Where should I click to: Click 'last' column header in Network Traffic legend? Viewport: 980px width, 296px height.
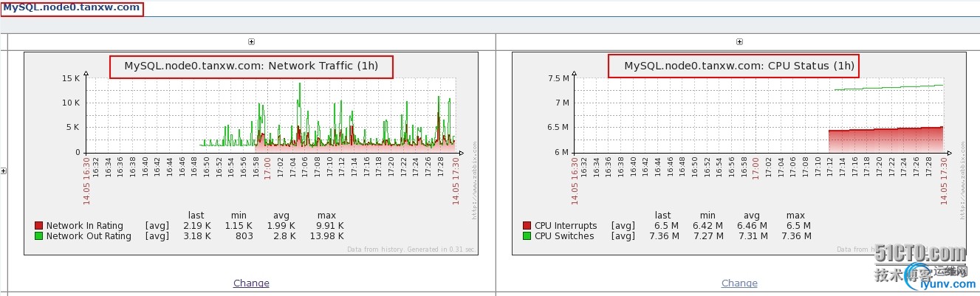(196, 216)
